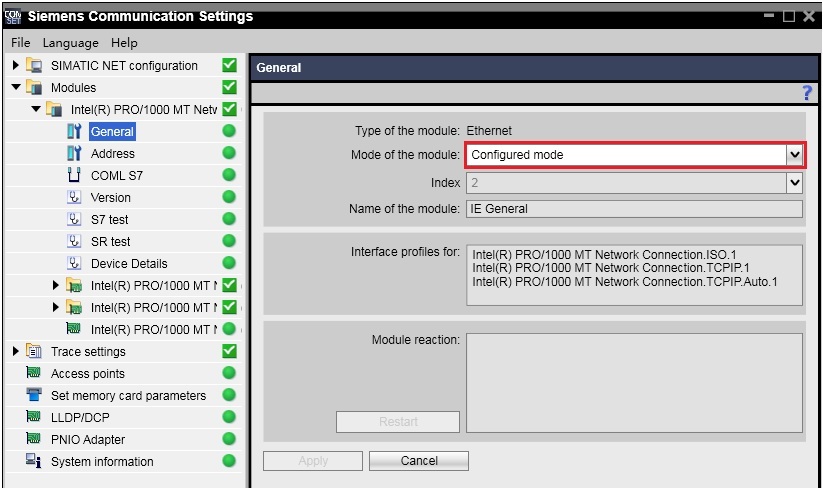823x488 pixels.
Task: Collapse the Modules tree node
Action: point(16,87)
